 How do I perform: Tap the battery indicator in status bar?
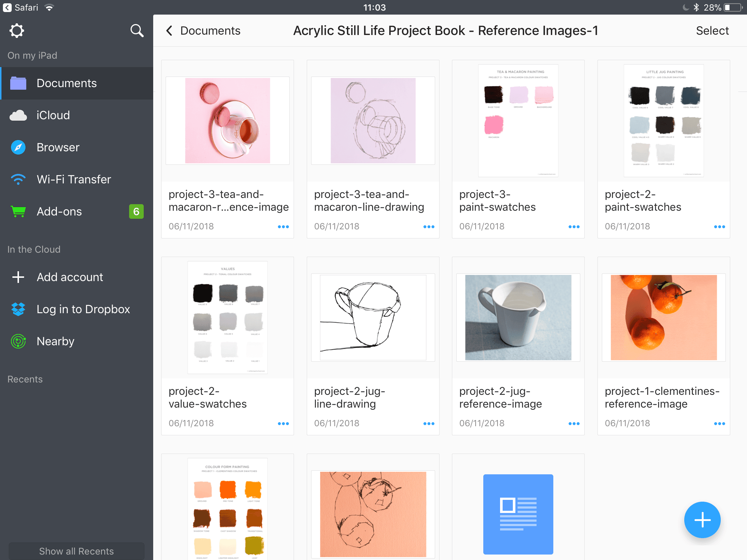pyautogui.click(x=733, y=7)
